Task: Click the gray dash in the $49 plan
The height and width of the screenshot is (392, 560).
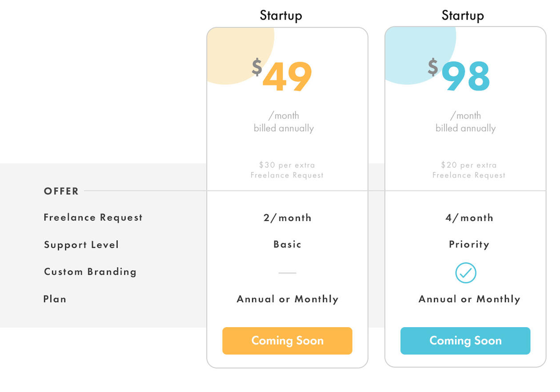Action: coord(287,273)
